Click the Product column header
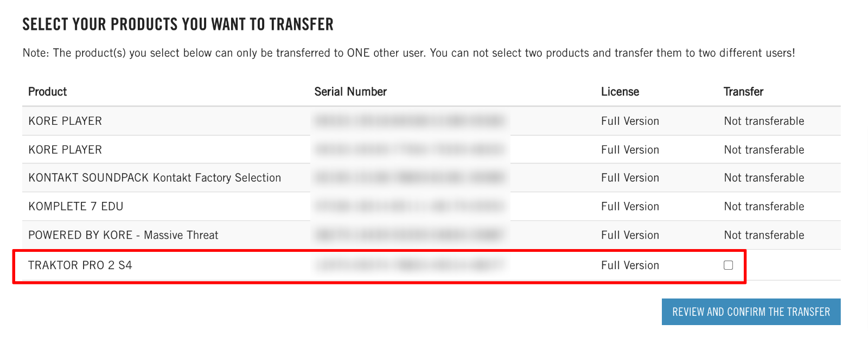 point(48,92)
